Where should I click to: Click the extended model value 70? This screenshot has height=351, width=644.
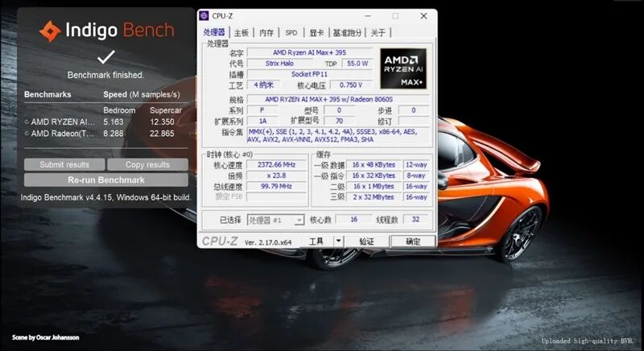(339, 121)
